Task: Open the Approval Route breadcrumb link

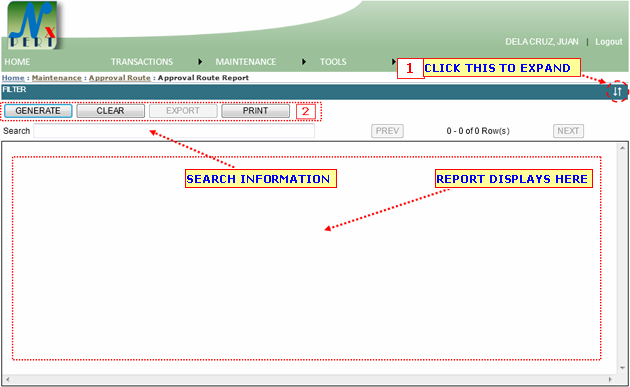Action: [x=120, y=78]
